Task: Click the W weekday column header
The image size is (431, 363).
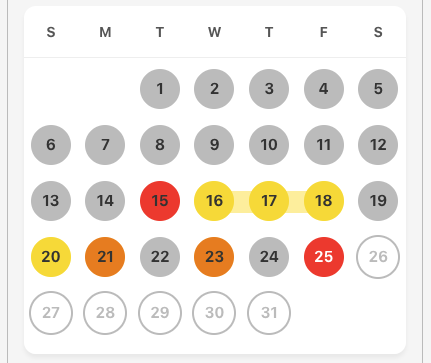Action: click(214, 32)
